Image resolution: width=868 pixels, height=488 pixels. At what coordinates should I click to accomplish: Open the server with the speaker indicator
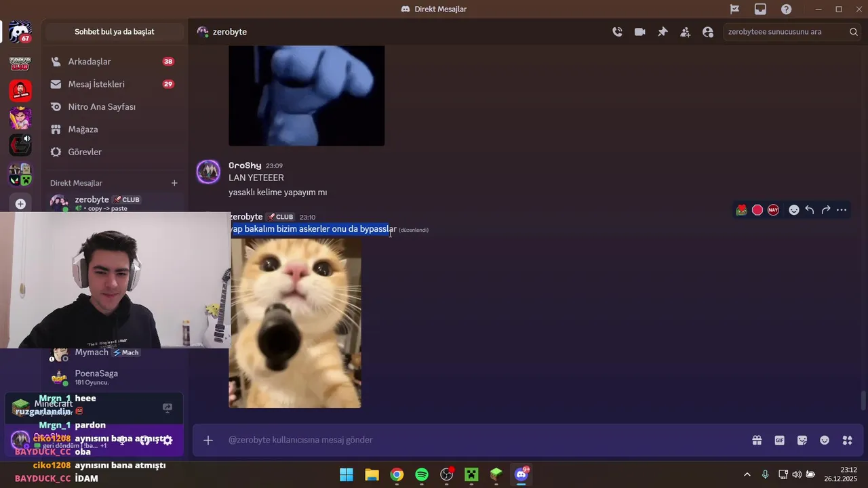point(20,144)
